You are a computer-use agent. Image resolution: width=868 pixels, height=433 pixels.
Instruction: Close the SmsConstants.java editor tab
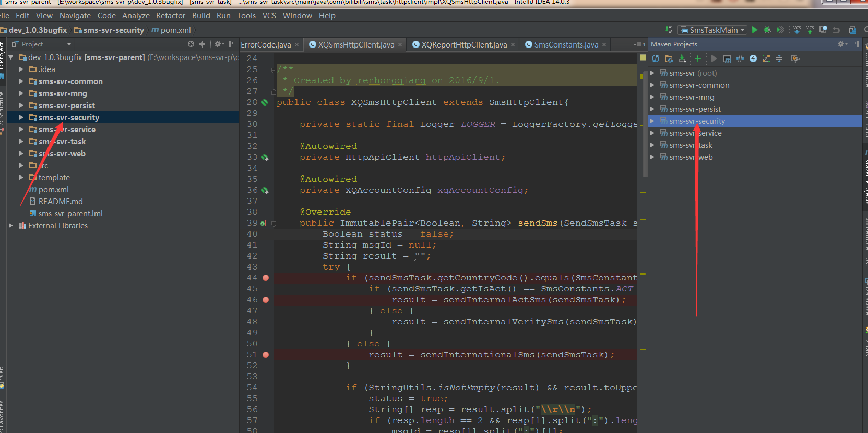[x=604, y=45]
